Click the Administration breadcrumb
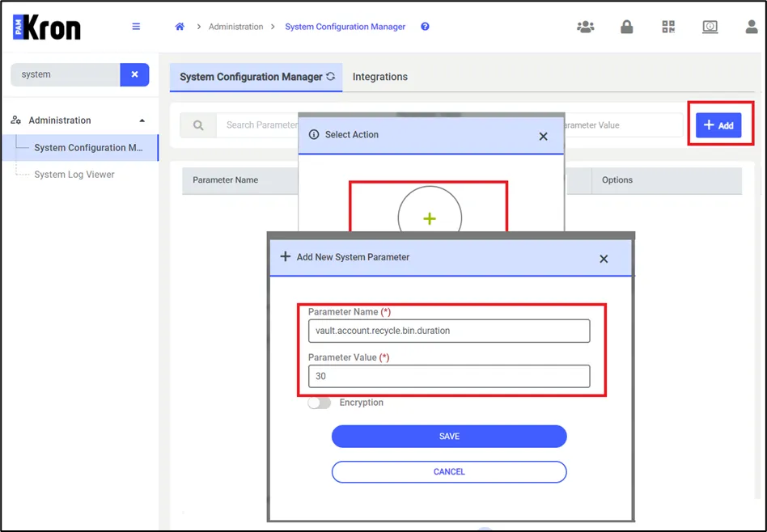Viewport: 767px width, 532px height. [x=235, y=27]
